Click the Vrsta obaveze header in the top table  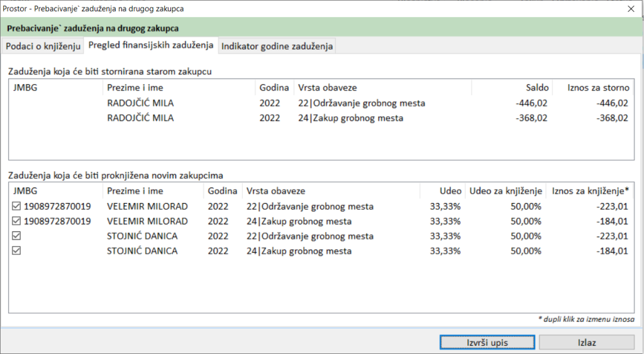pyautogui.click(x=327, y=88)
